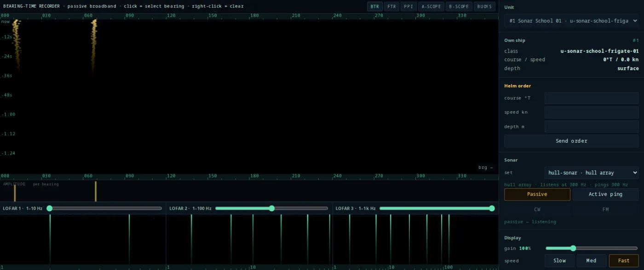Click the LOFAR 2 · 1–100 Hz label
Viewport: 644px width, 270px height.
click(190, 208)
